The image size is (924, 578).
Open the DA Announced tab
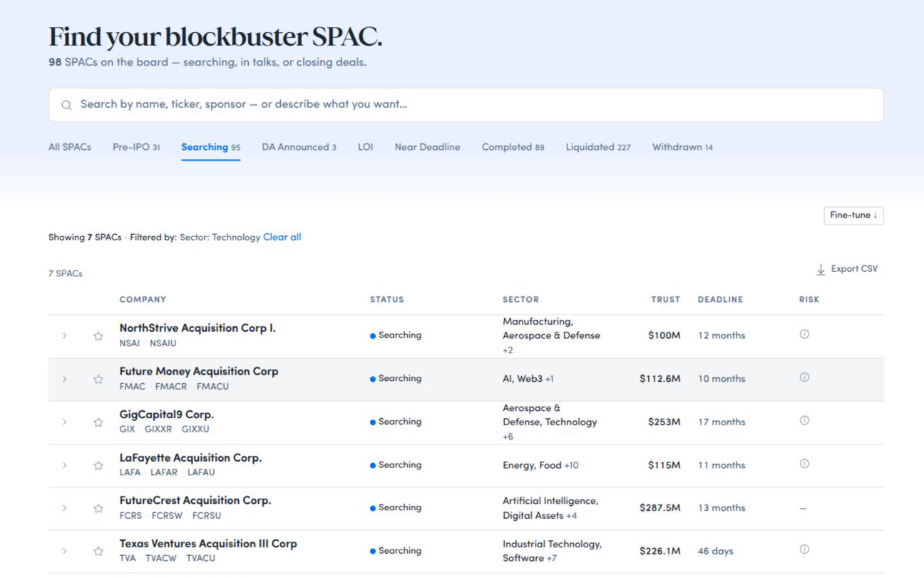(299, 147)
